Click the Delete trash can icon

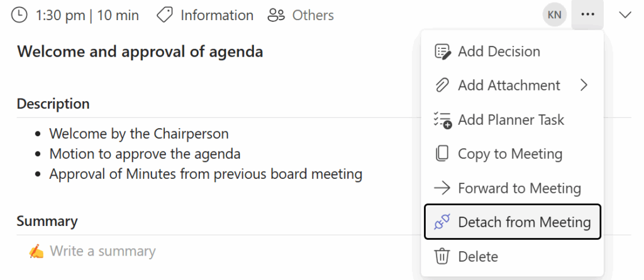tap(443, 256)
